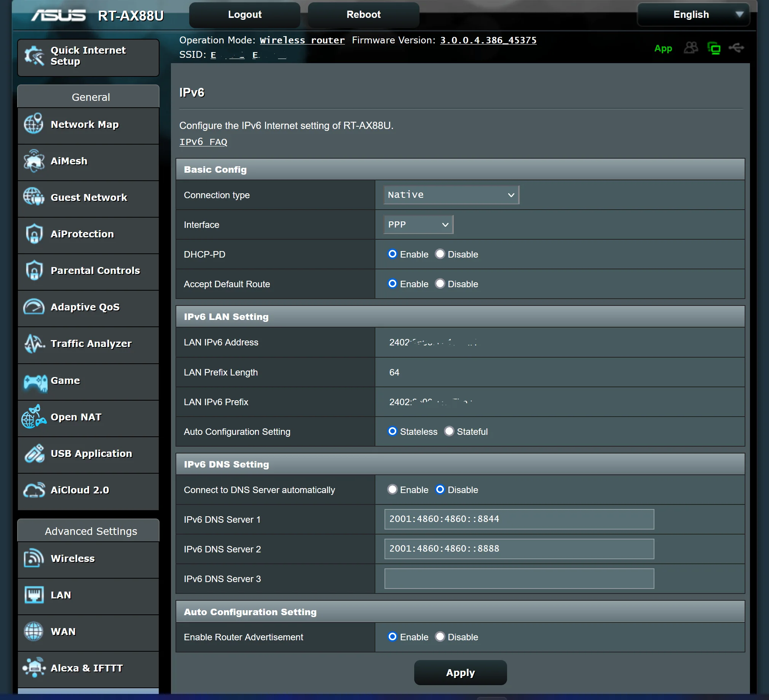Open the Adaptive QoS gauge icon
The width and height of the screenshot is (769, 700).
click(34, 307)
